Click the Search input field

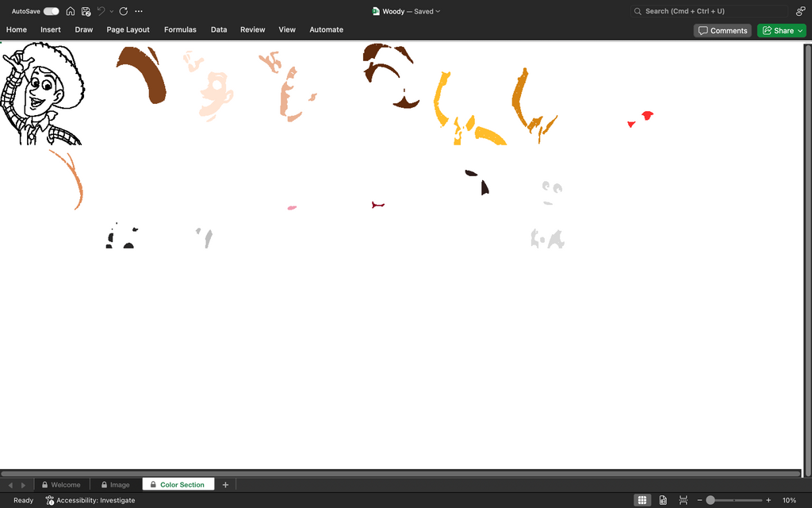pos(709,11)
